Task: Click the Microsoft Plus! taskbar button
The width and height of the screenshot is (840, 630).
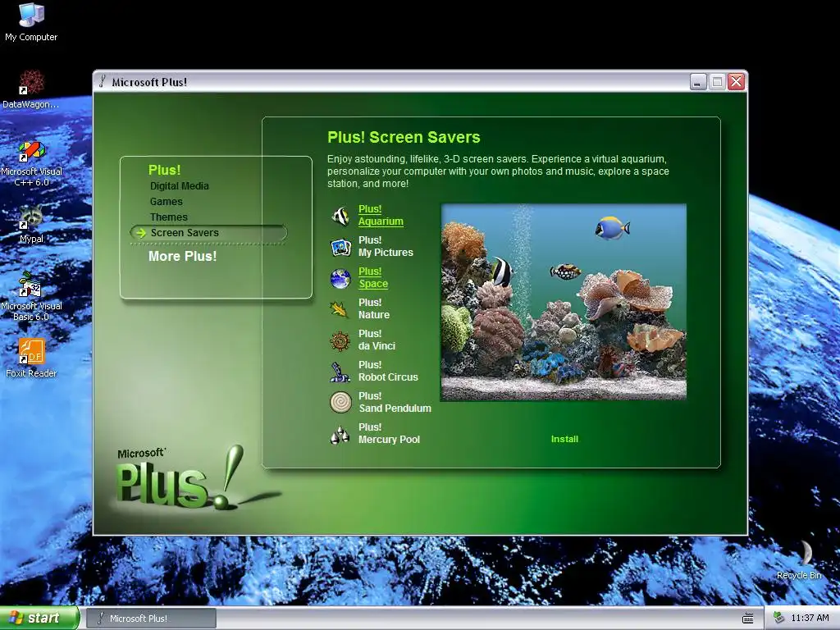Action: pyautogui.click(x=151, y=619)
